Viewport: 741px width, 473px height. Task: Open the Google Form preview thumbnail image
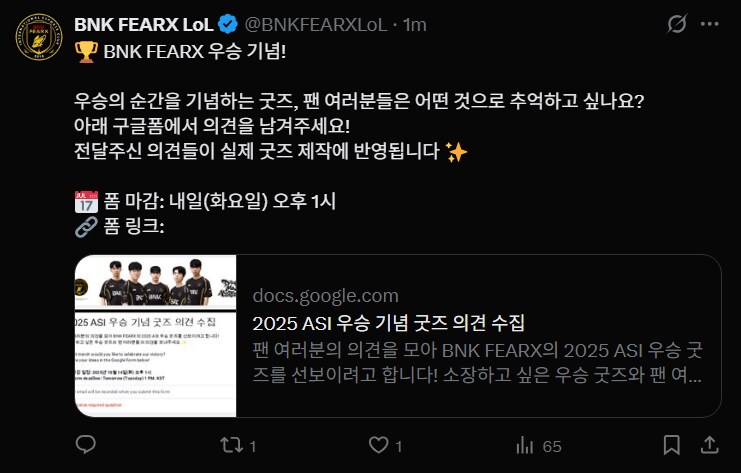click(155, 336)
